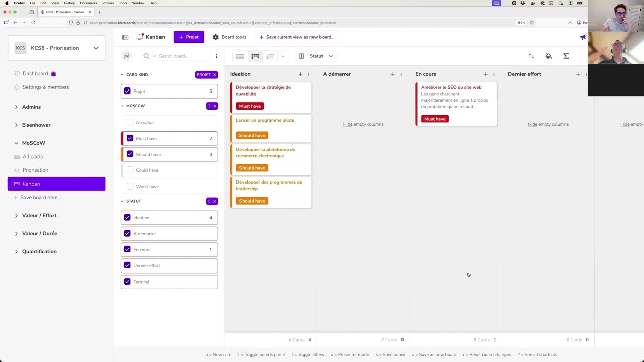644x362 pixels.
Task: Open the Lancer un programme pilote card
Action: click(x=271, y=128)
